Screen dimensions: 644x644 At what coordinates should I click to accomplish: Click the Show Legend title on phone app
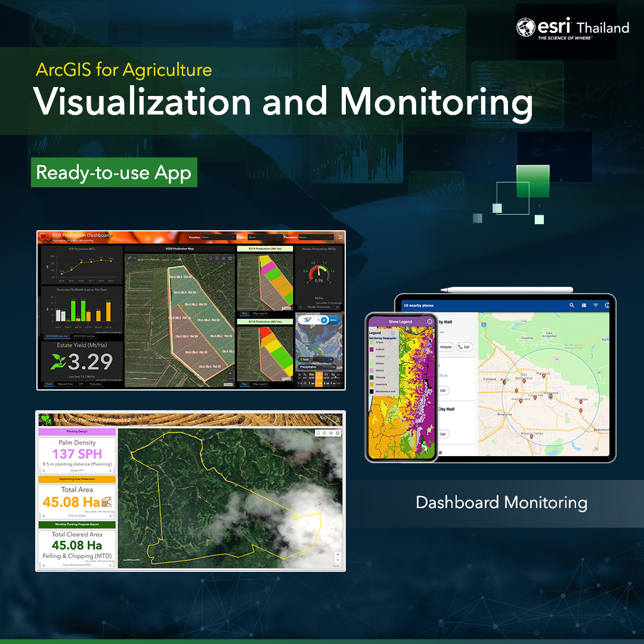point(401,321)
